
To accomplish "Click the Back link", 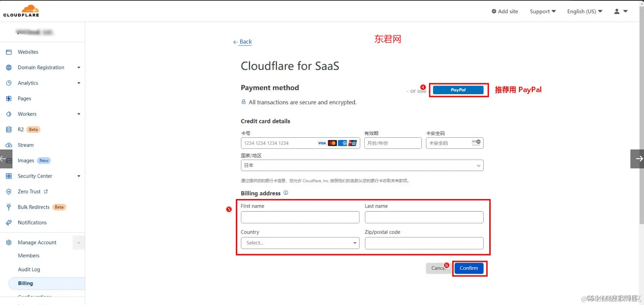I will [243, 42].
